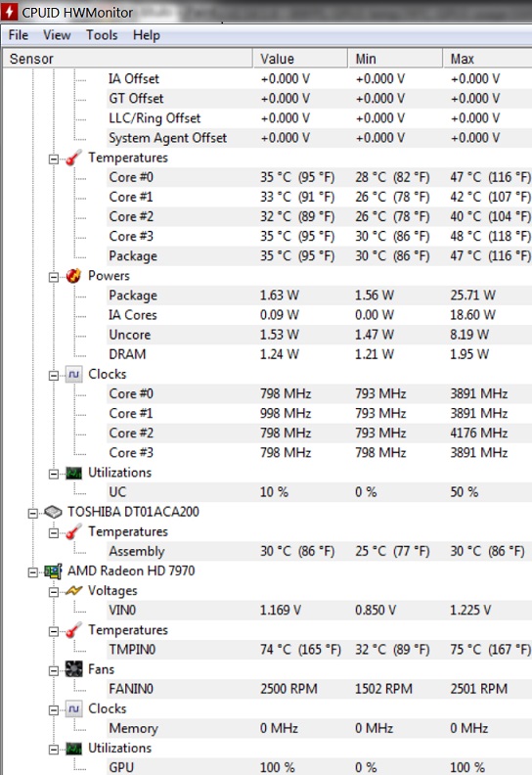Click the AMD Radeon graphics card icon

tap(53, 571)
